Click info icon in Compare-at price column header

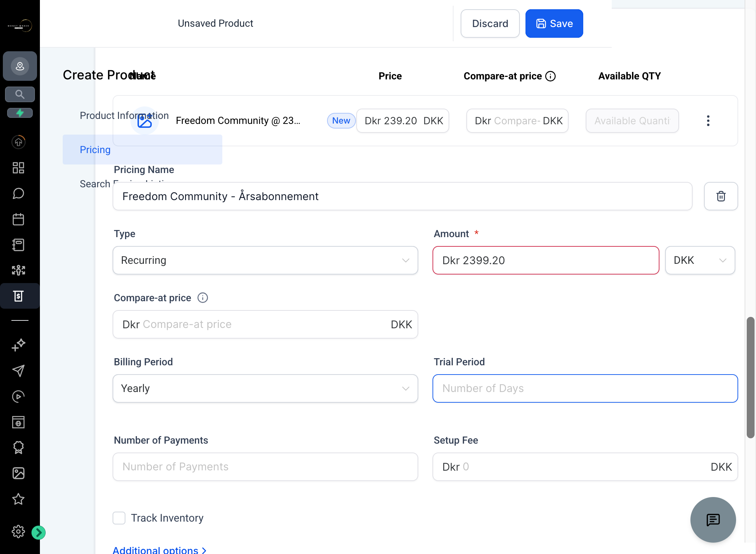point(550,76)
